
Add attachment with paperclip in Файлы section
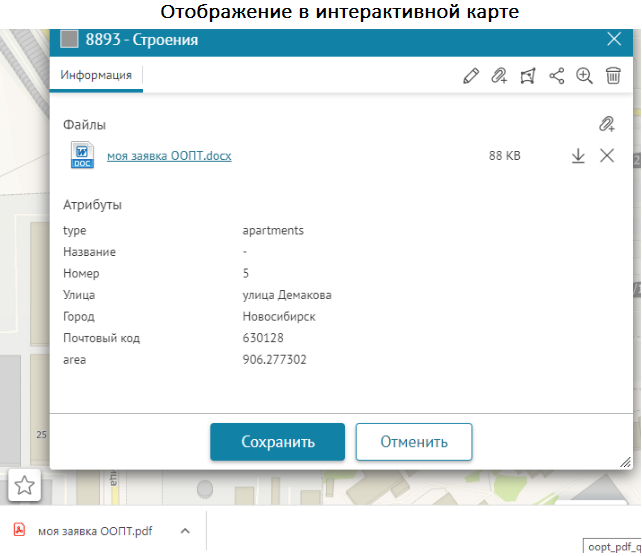pyautogui.click(x=606, y=125)
